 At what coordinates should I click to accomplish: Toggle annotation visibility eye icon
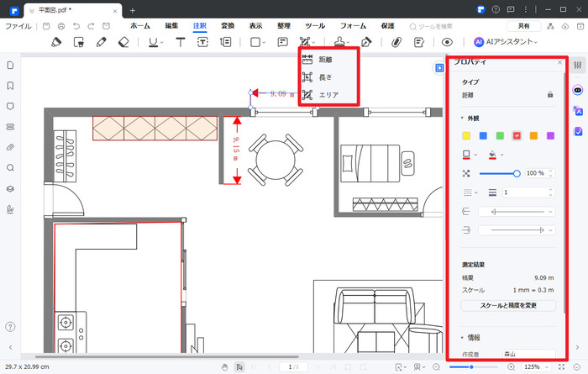tap(448, 41)
